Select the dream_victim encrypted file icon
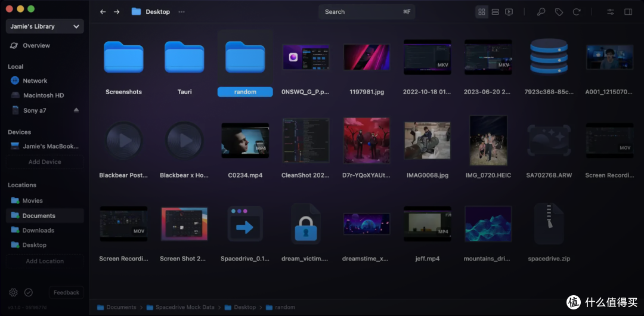The width and height of the screenshot is (644, 316). coord(306,224)
